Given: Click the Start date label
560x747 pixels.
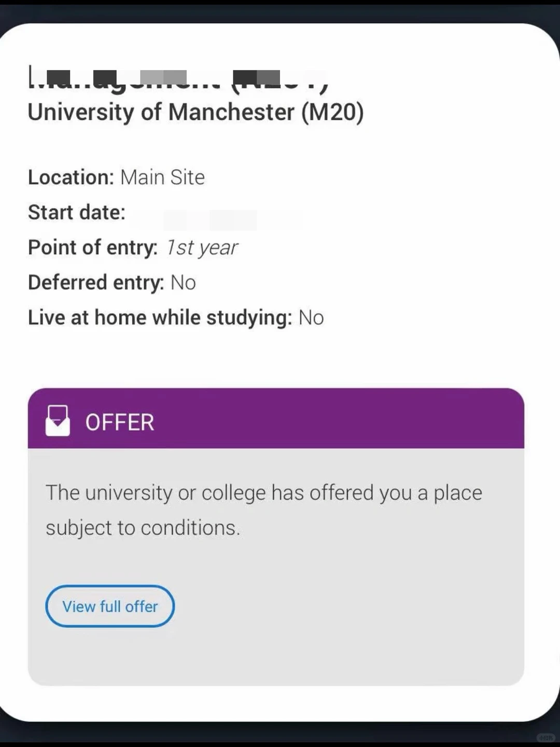Looking at the screenshot, I should coord(77,212).
